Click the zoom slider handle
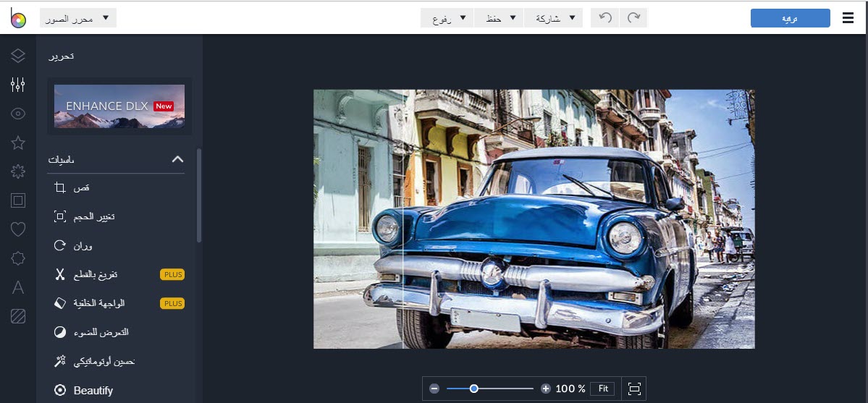Screen dimensions: 868x403 point(474,389)
